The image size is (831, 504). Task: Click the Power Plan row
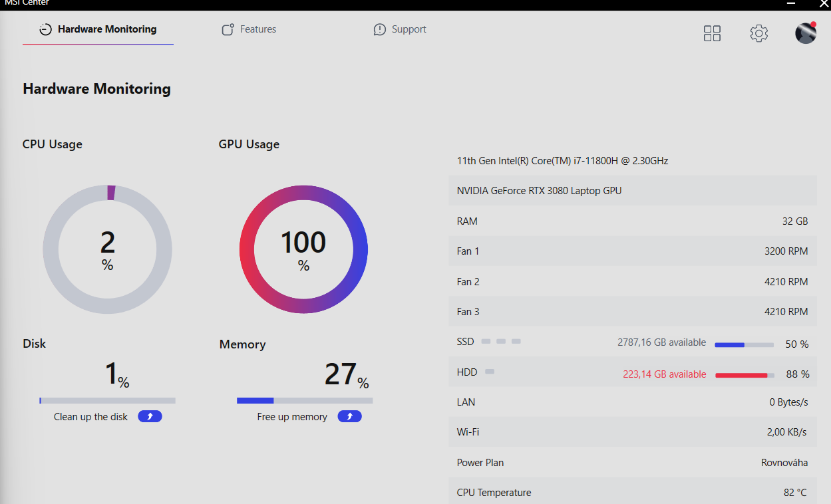coord(632,463)
